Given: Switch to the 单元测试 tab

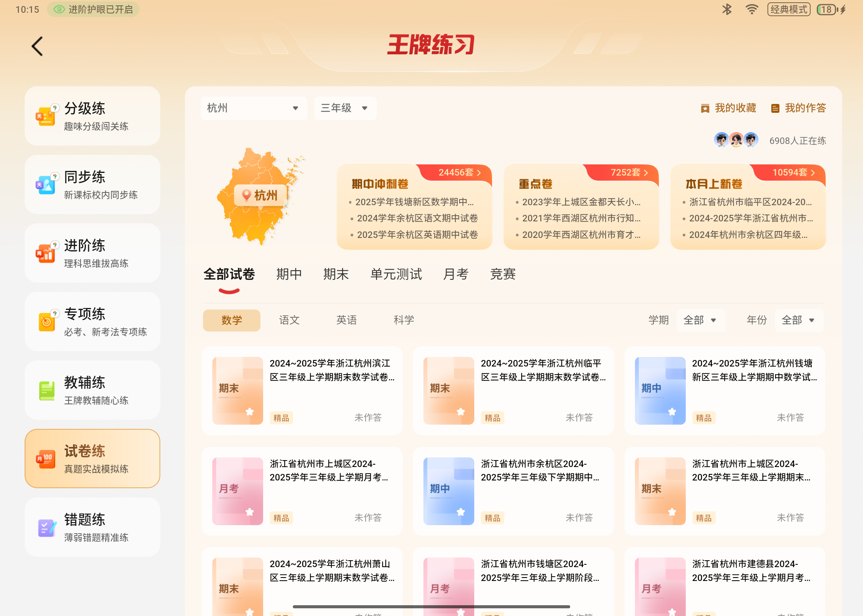Looking at the screenshot, I should tap(396, 274).
